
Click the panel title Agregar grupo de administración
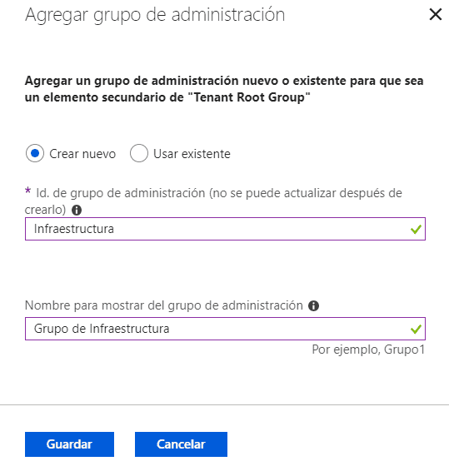pos(155,15)
